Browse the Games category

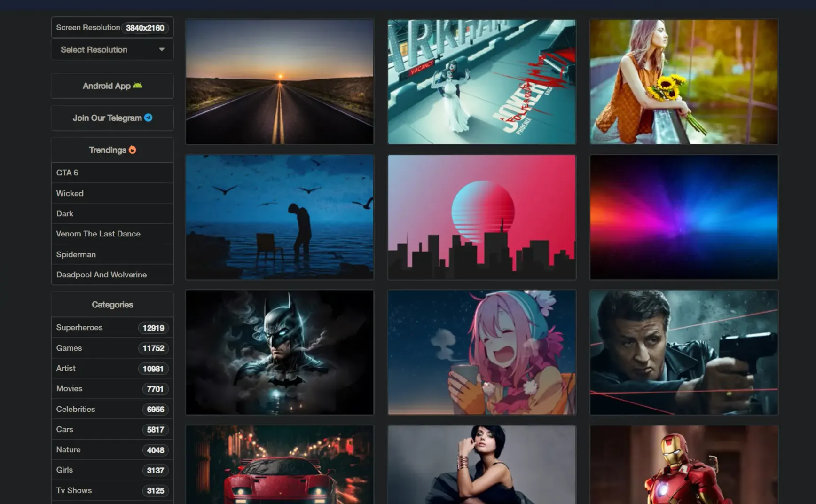point(112,348)
